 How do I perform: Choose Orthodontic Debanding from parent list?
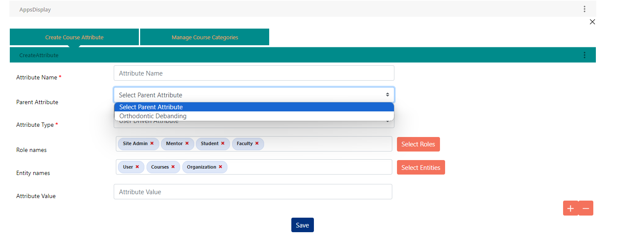(x=153, y=116)
